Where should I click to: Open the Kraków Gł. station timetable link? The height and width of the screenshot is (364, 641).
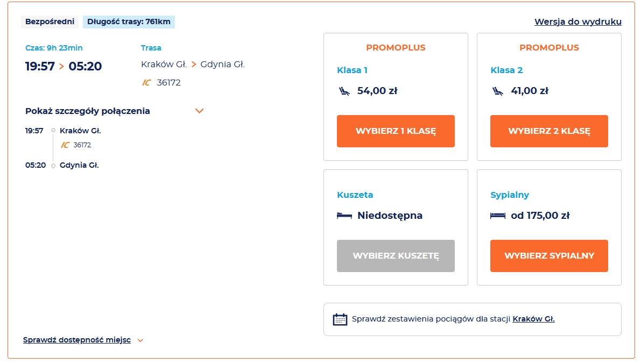(533, 319)
